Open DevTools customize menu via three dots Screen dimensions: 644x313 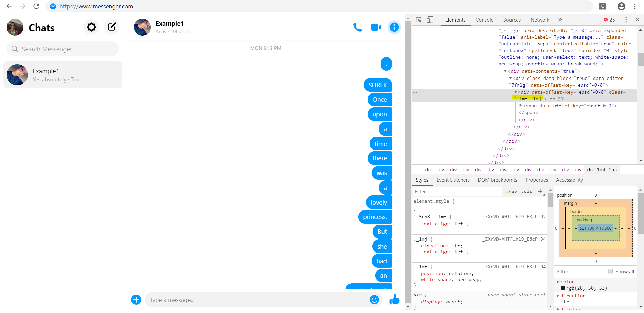626,20
